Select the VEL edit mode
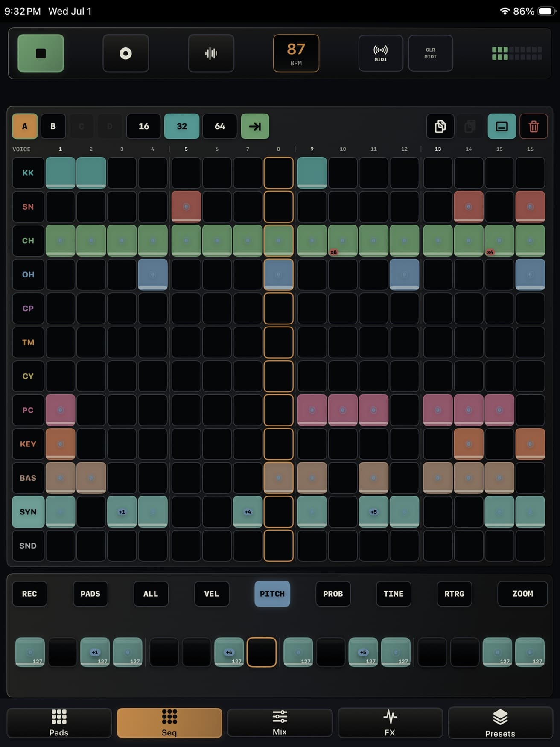Viewport: 560px width, 747px height. coord(212,594)
